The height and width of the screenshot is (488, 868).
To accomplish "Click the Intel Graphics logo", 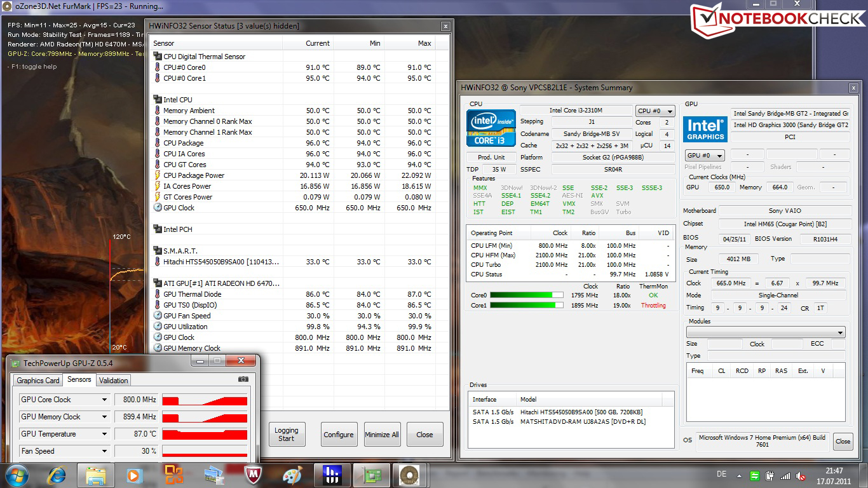I will tap(705, 130).
